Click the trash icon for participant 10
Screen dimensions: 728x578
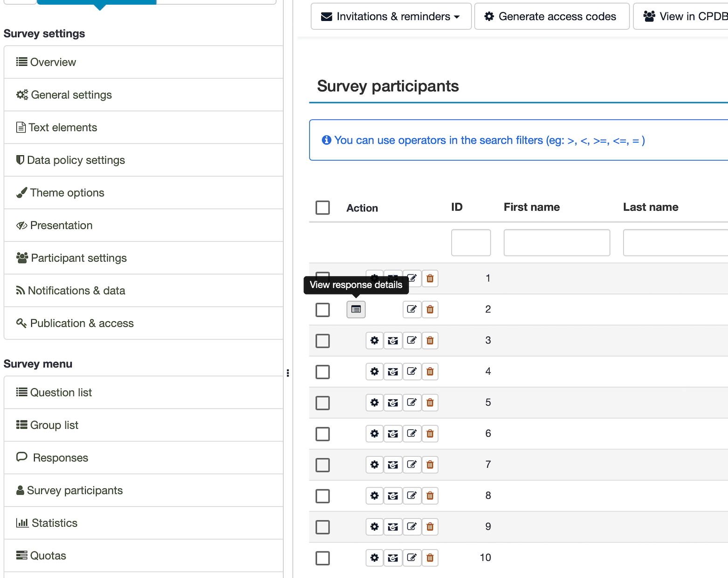click(x=430, y=558)
